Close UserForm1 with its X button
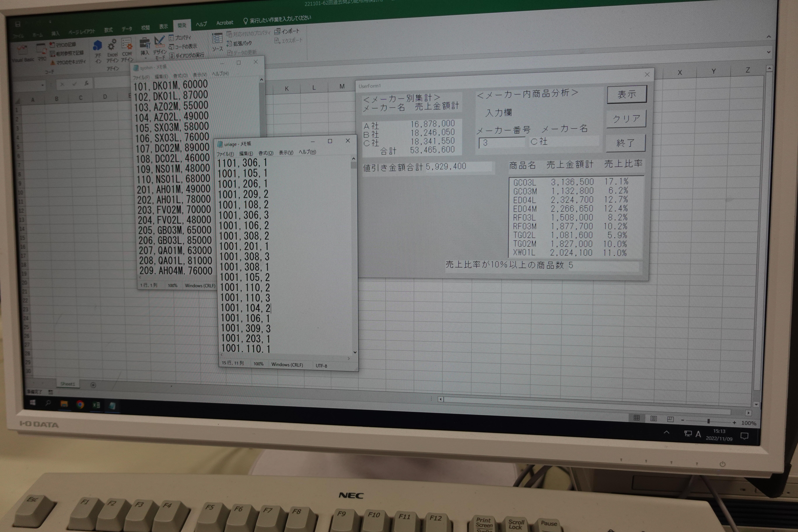 click(647, 75)
